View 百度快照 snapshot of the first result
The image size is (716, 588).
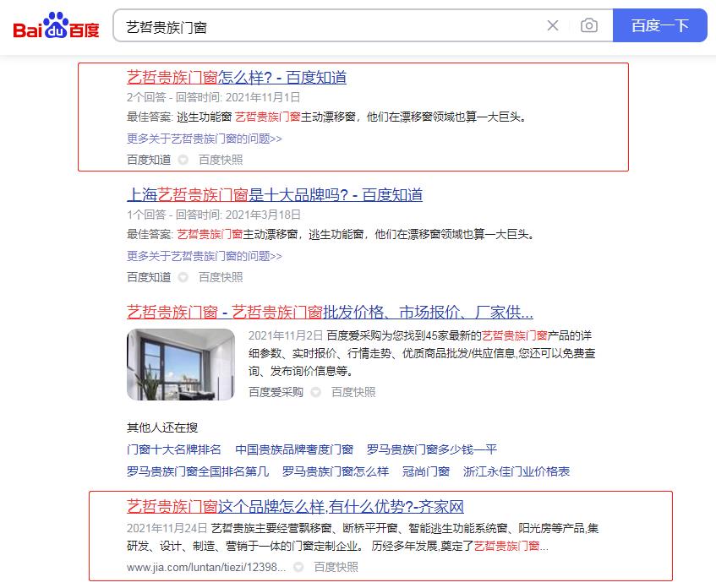click(x=223, y=160)
